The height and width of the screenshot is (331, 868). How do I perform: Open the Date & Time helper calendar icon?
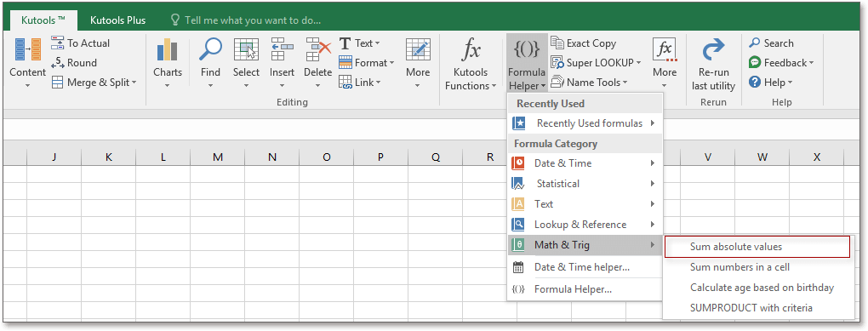point(518,268)
